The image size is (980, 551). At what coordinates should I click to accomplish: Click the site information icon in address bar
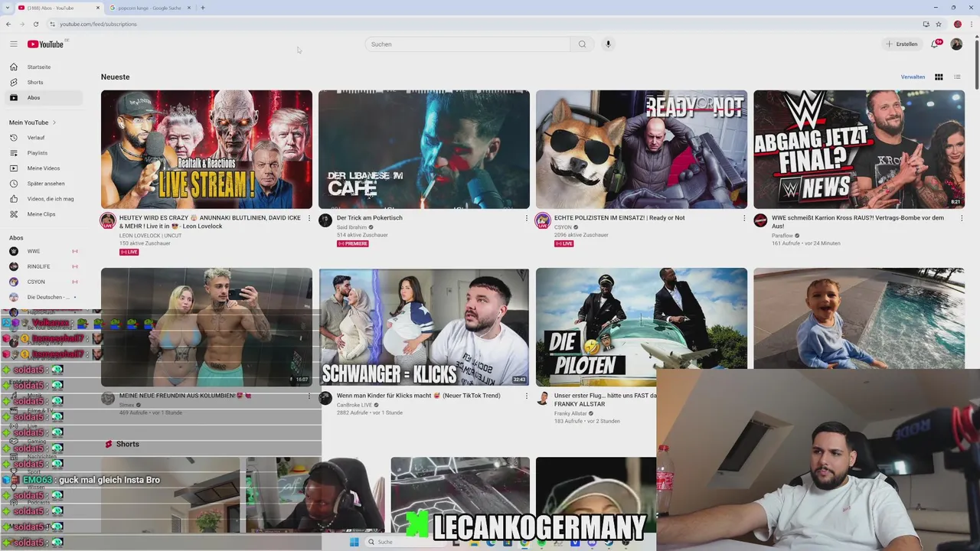click(52, 24)
